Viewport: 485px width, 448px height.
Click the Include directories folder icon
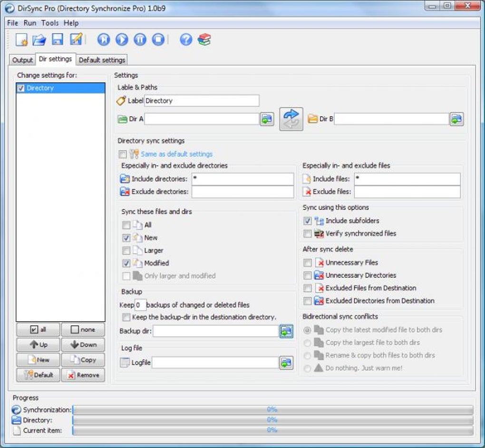click(x=125, y=179)
